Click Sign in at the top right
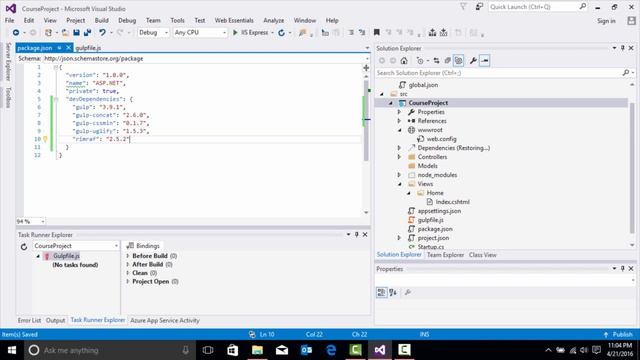Screen dimensions: 640x360 tap(606, 21)
